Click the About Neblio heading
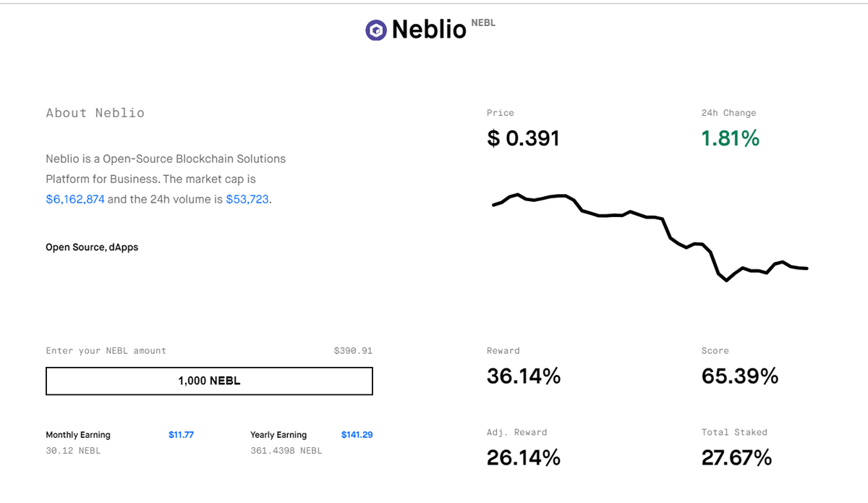Viewport: 868px width, 503px height. [95, 113]
